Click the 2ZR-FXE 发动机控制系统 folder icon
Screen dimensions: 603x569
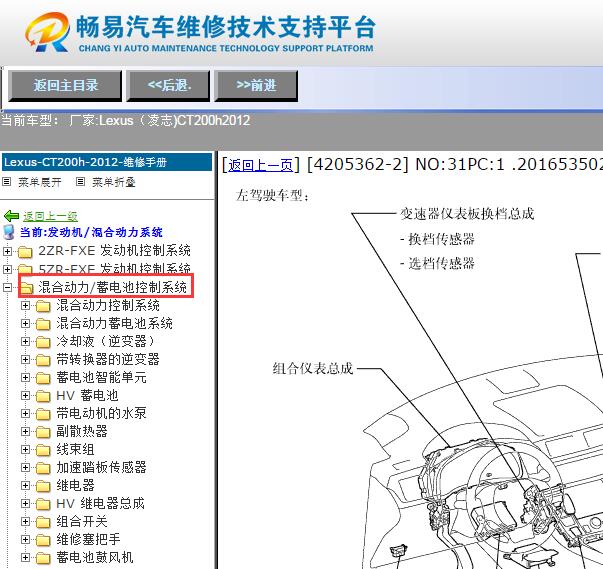[x=25, y=252]
